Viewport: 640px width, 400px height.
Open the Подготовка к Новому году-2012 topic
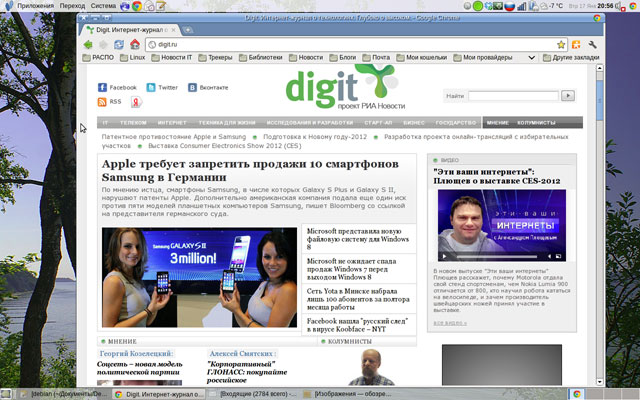(315, 137)
